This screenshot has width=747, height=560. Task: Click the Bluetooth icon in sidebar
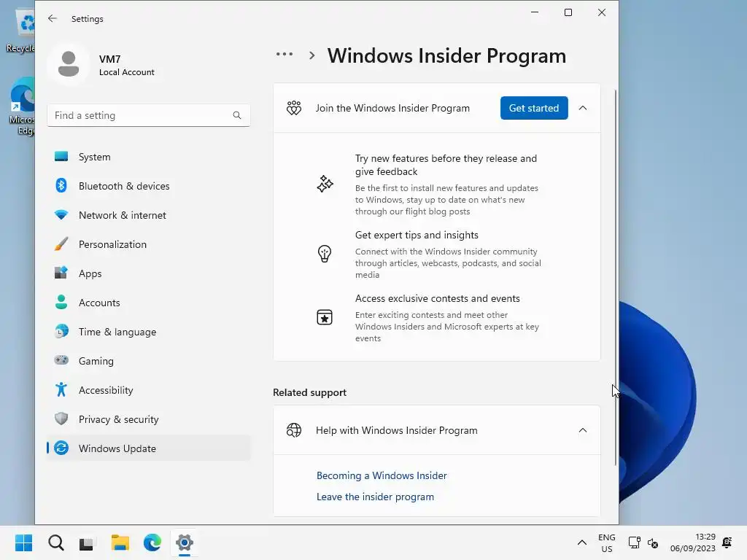tap(61, 186)
